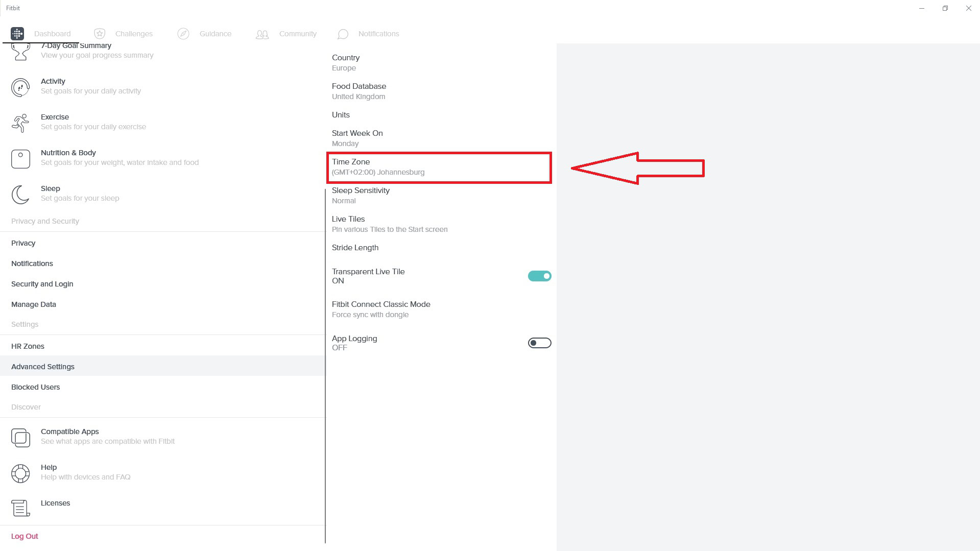Screen dimensions: 980x551
Task: Click the Log Out link
Action: pyautogui.click(x=25, y=536)
